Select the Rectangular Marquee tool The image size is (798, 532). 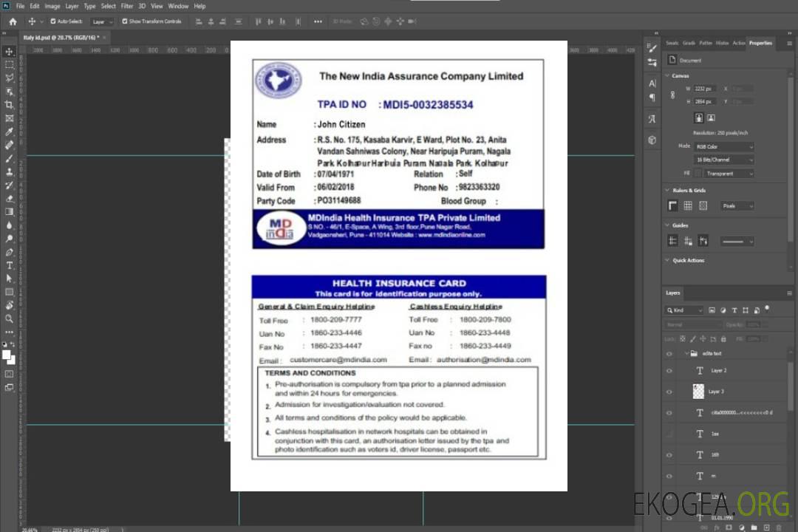(x=9, y=65)
